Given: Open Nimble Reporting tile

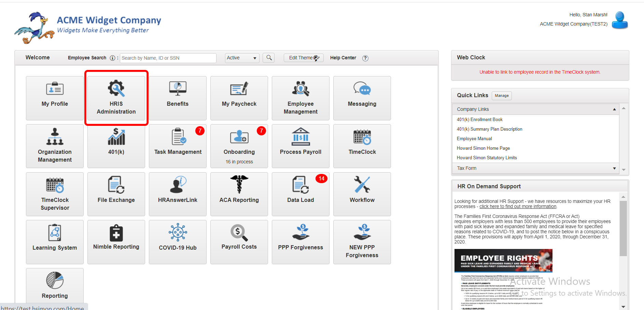Looking at the screenshot, I should coord(116,242).
